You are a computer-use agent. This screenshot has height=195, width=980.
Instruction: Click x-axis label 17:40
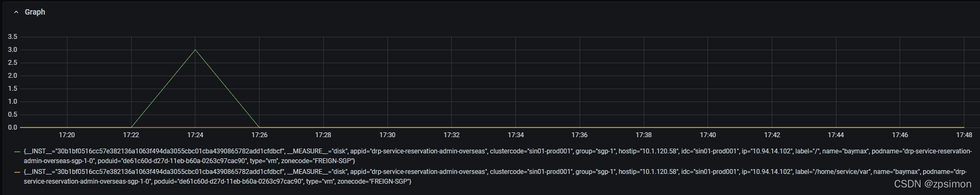tap(708, 135)
